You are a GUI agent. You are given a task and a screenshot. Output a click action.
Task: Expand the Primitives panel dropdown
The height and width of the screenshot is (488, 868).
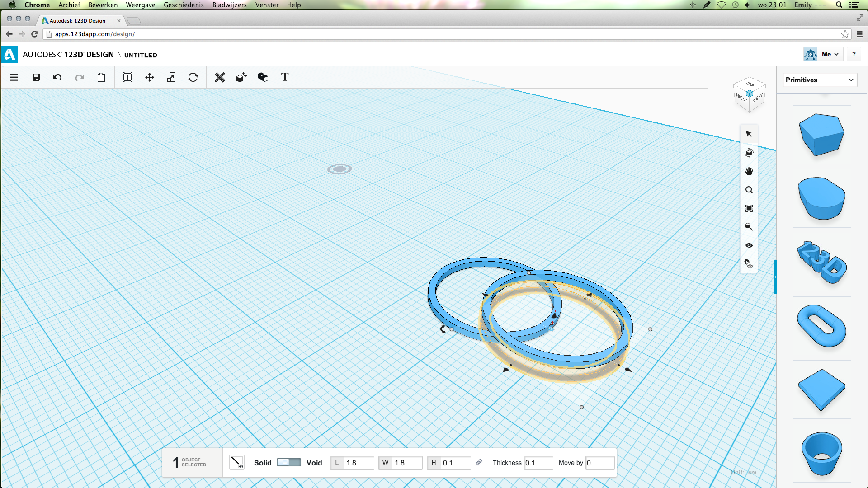click(852, 79)
